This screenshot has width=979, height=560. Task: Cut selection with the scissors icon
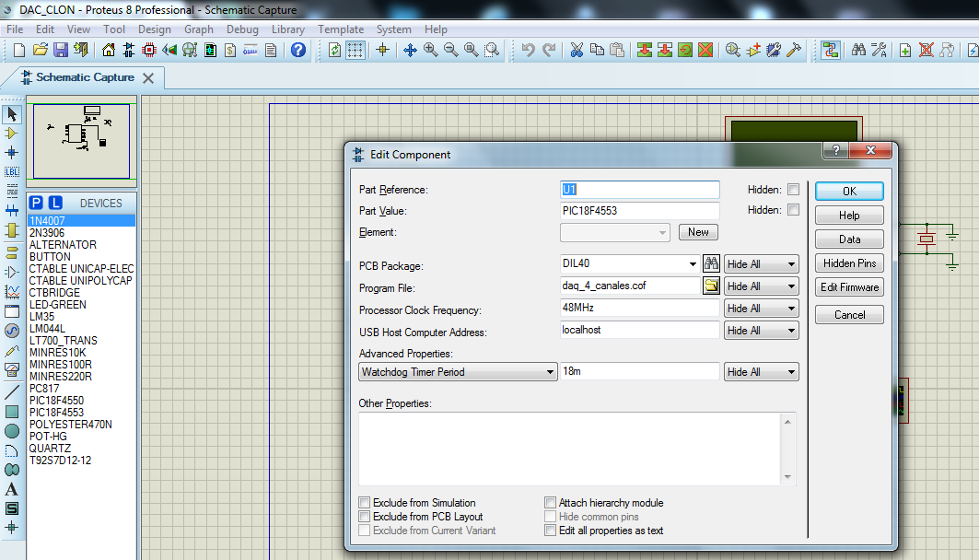(577, 50)
